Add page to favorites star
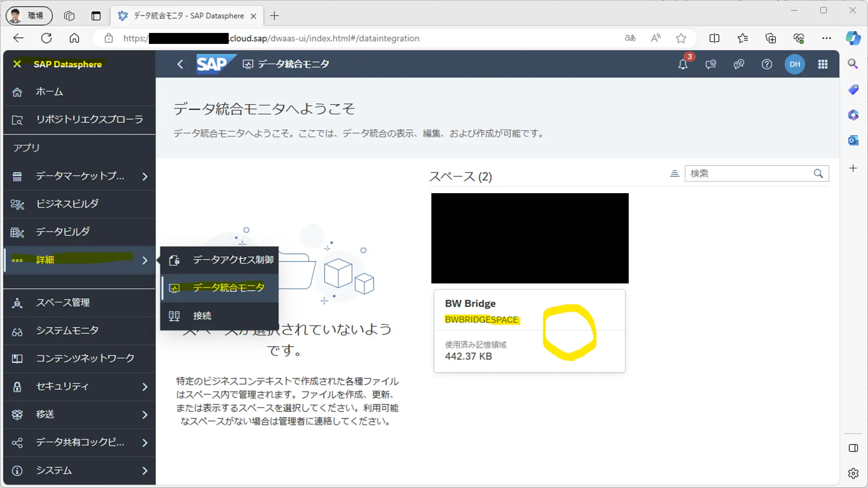 click(681, 38)
